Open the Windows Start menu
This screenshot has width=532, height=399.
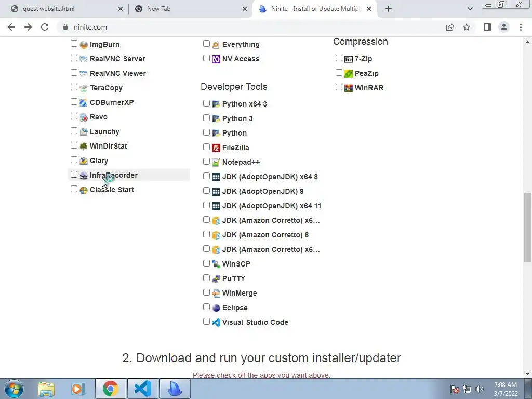[14, 389]
